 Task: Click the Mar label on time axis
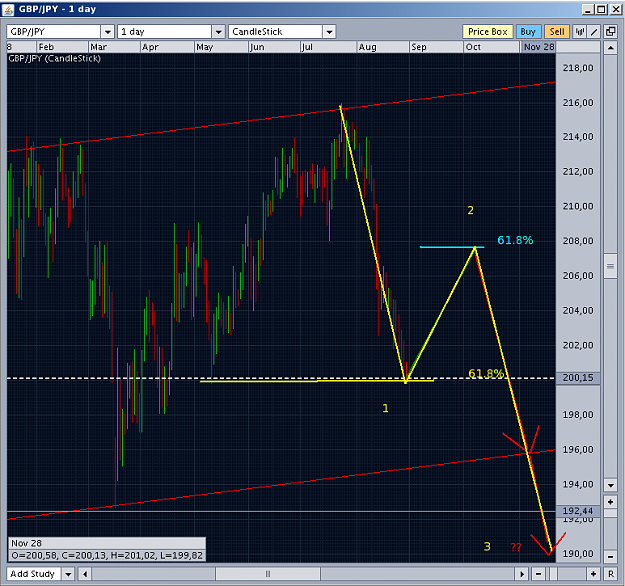[98, 47]
